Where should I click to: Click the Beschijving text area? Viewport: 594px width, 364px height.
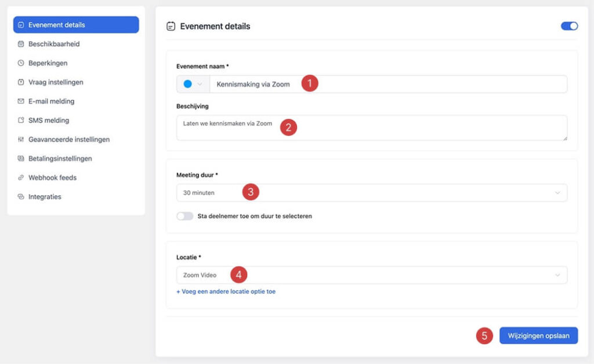372,128
